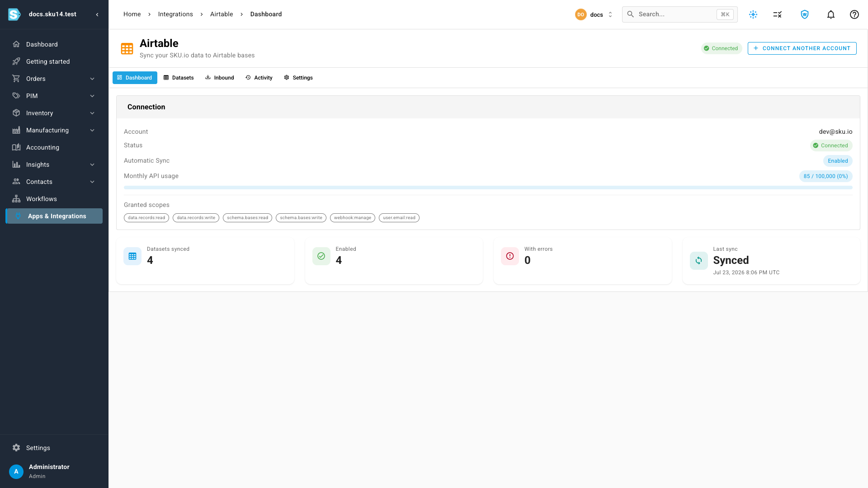Click the Accounting book icon

click(16, 147)
